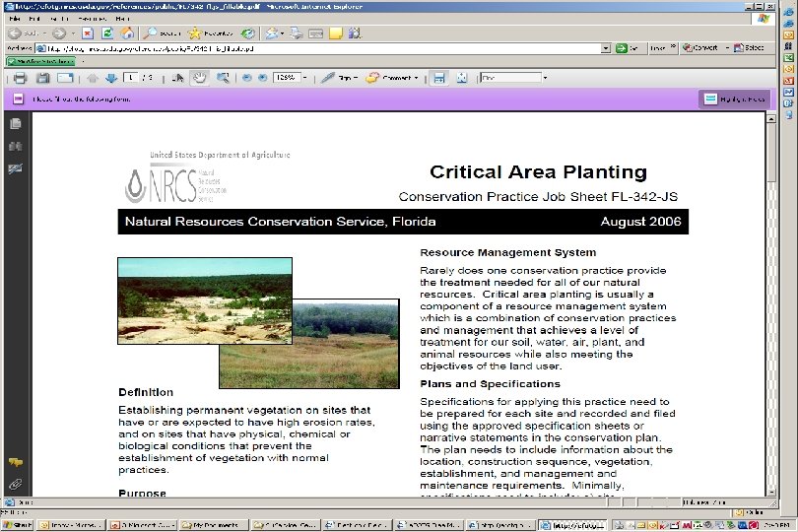Click the Mail envelope toolbar icon
The height and width of the screenshot is (532, 798).
272,33
